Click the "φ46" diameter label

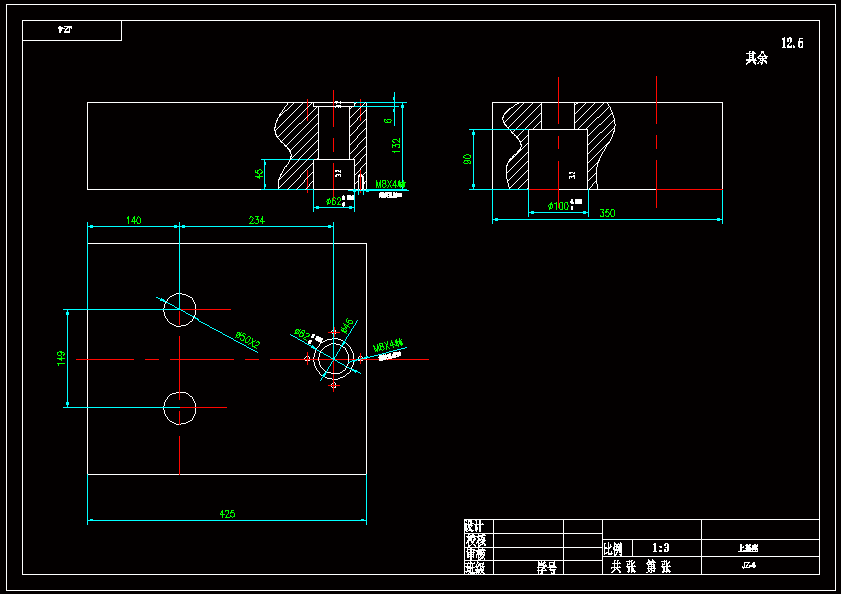click(x=347, y=326)
